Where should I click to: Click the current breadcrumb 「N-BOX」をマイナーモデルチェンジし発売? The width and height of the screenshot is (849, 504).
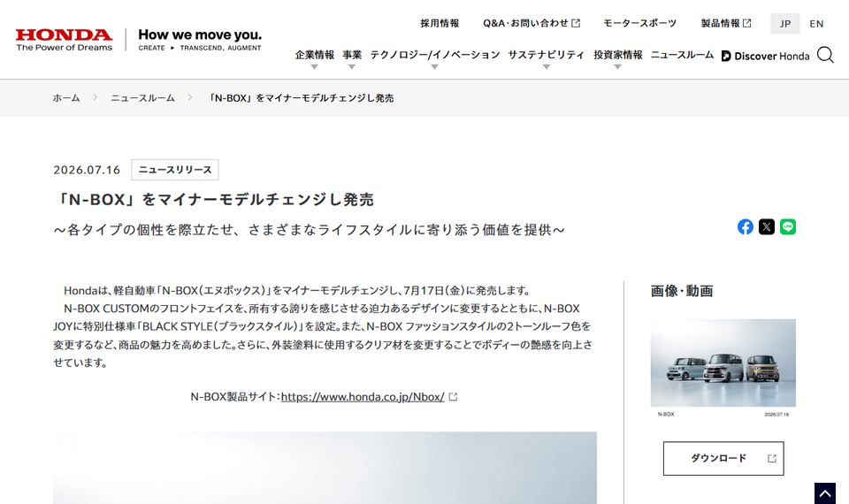pos(301,98)
